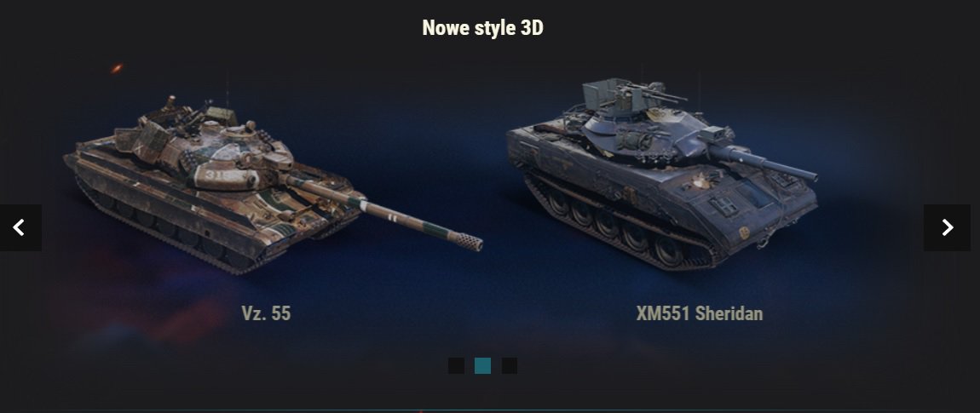Go to the previous slide with left arrow
This screenshot has width=980, height=413.
20,227
